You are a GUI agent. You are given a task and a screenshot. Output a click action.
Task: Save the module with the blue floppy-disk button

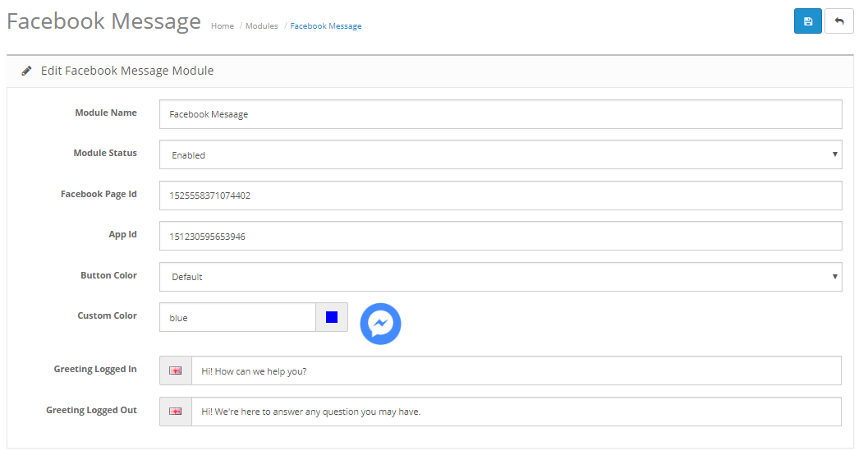[808, 21]
